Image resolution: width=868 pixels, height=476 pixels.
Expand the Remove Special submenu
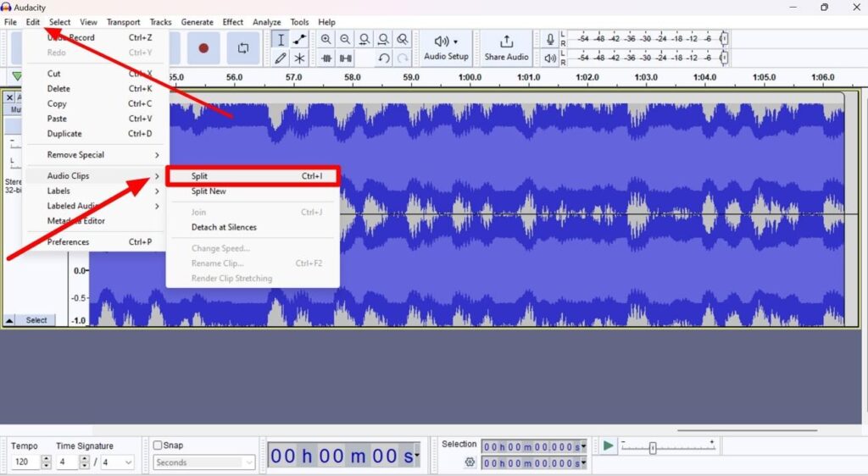(x=97, y=155)
